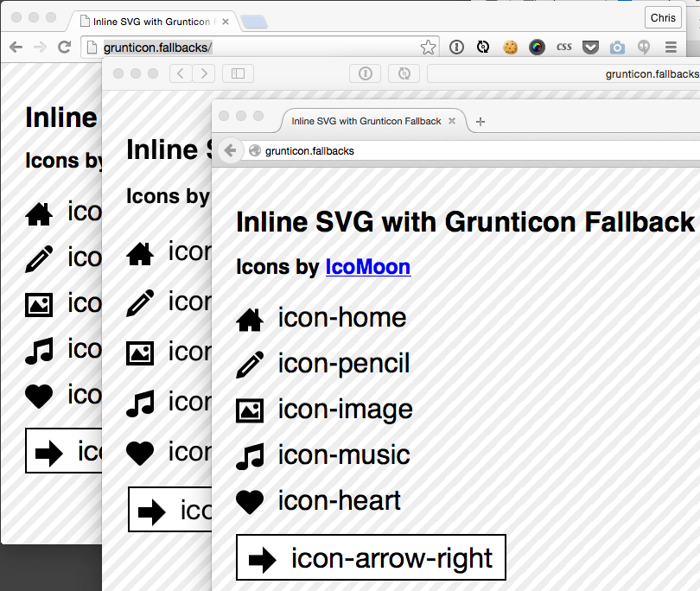The width and height of the screenshot is (700, 591).
Task: Click the image icon in the Safari page
Action: 140,353
